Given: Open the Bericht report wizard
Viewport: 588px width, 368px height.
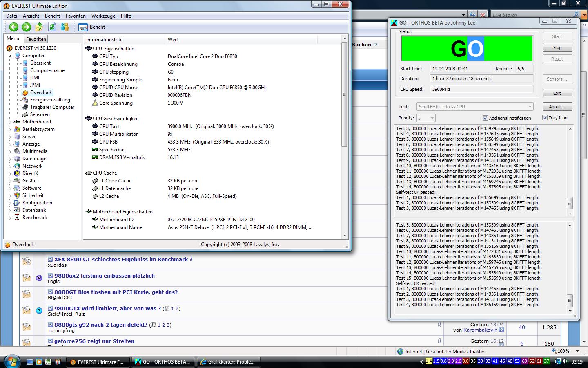Looking at the screenshot, I should 92,27.
